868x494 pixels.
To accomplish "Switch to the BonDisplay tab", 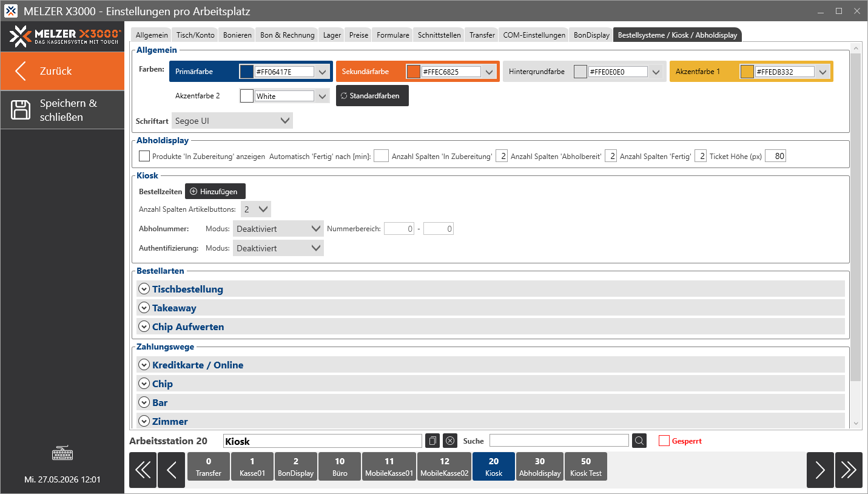I will click(591, 35).
